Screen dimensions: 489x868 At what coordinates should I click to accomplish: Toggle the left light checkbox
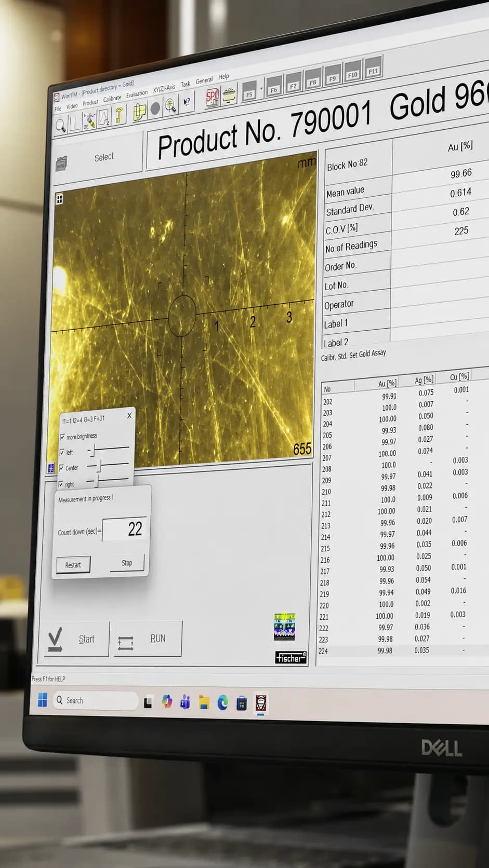tap(62, 452)
